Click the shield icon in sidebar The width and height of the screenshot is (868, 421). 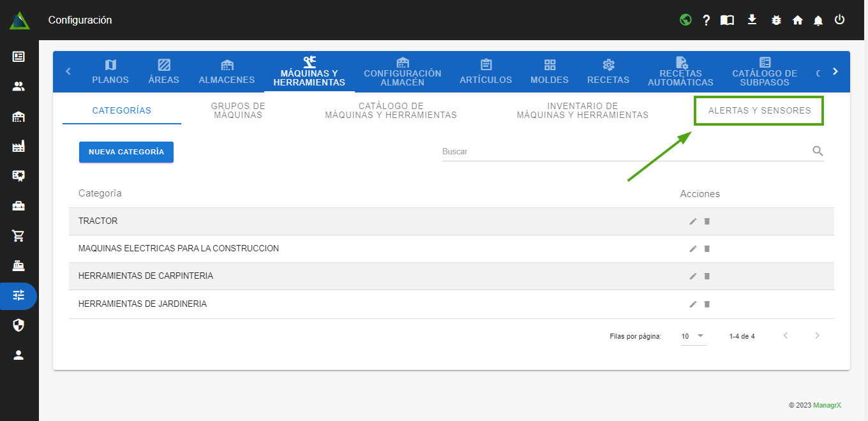(19, 325)
